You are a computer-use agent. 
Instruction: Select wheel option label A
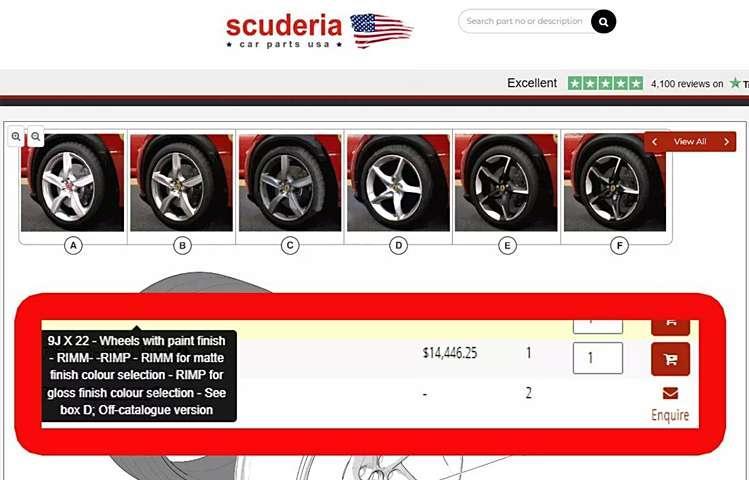pyautogui.click(x=73, y=245)
